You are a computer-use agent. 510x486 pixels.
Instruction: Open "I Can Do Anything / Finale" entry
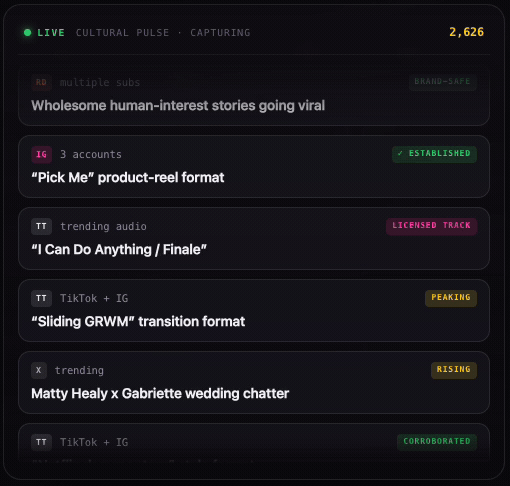pos(254,239)
